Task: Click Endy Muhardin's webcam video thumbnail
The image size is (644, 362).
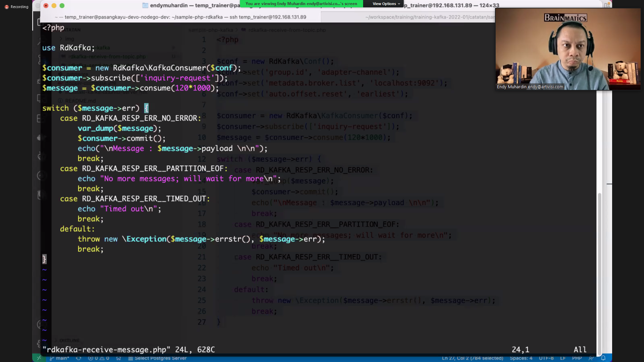Action: pos(567,49)
